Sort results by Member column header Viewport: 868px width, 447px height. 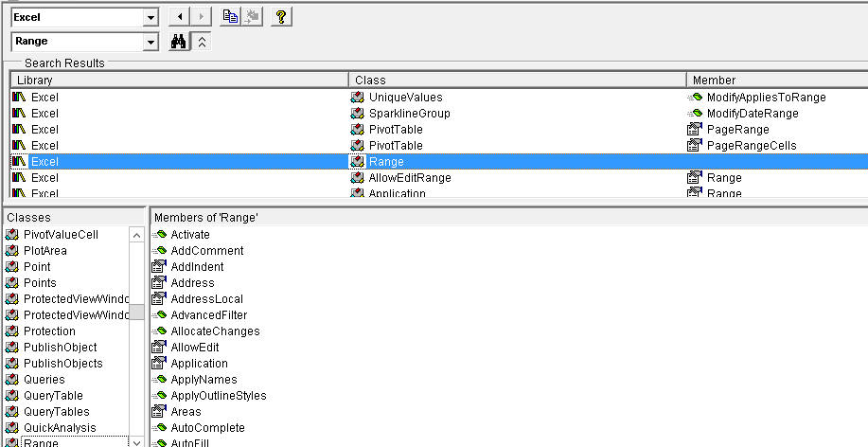click(x=777, y=80)
